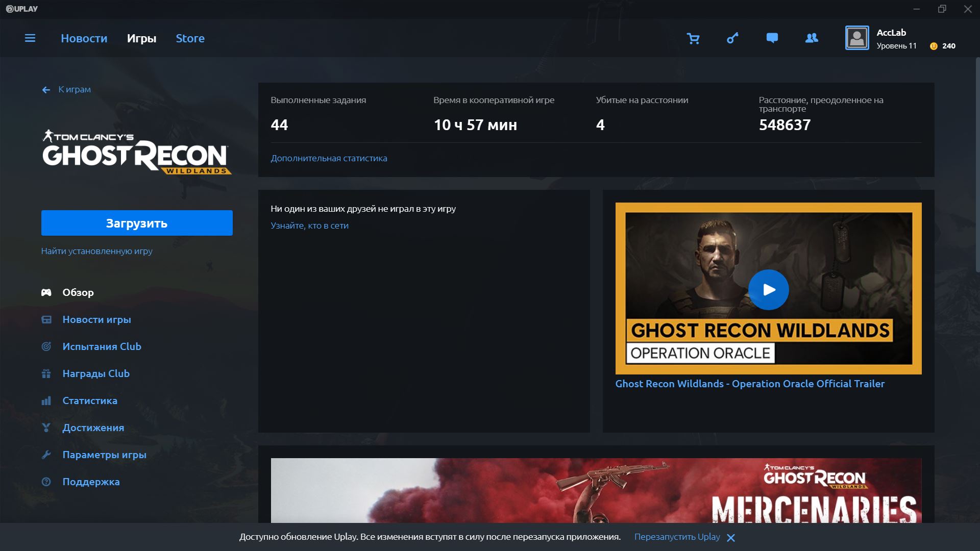
Task: Open the Новости tab
Action: 84,38
